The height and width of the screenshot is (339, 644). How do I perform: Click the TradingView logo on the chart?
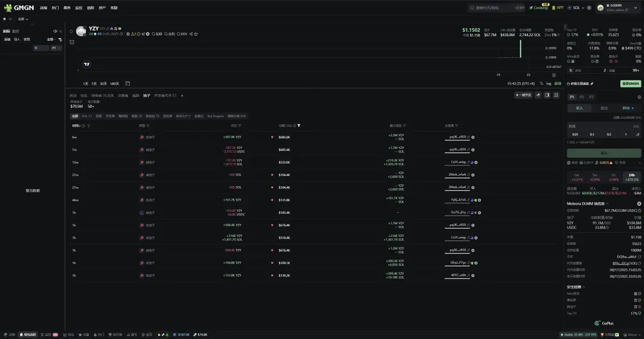pyautogui.click(x=87, y=64)
